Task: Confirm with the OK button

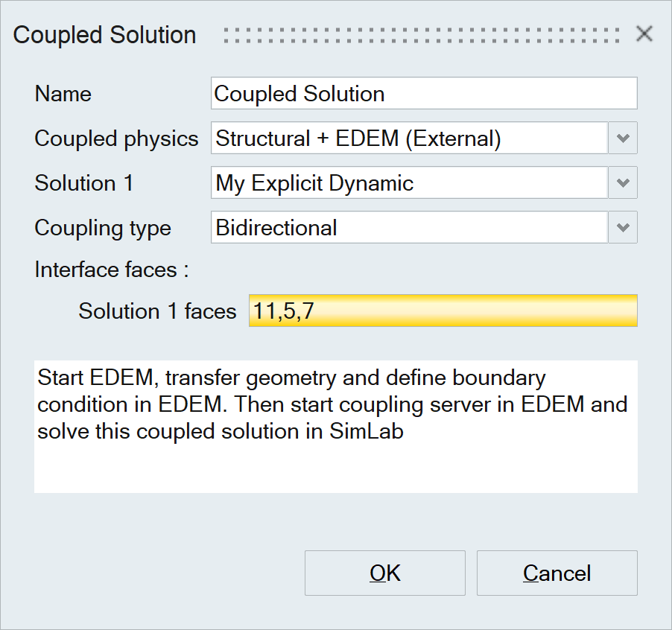Action: [x=384, y=573]
